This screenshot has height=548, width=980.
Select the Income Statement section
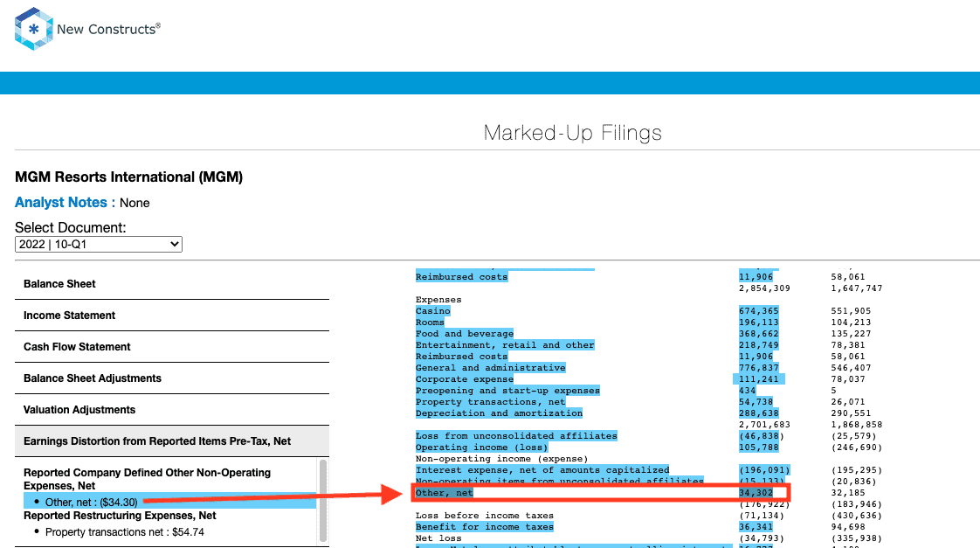click(x=172, y=316)
